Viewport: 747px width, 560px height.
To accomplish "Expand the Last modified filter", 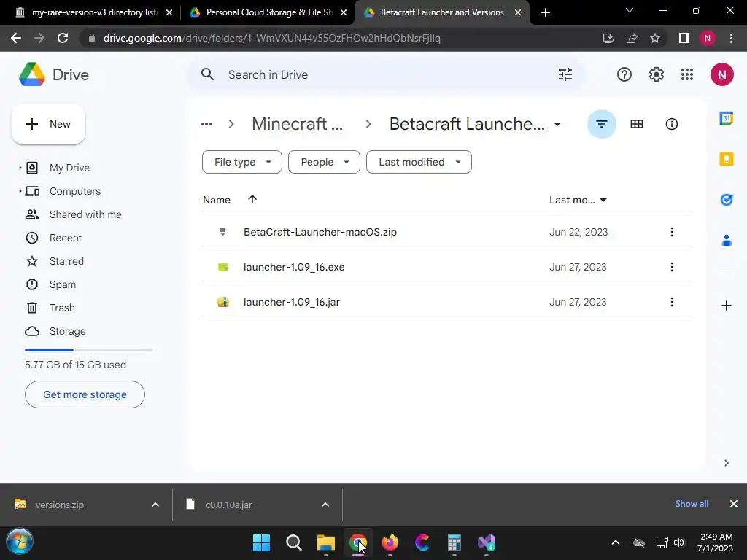I will (419, 162).
